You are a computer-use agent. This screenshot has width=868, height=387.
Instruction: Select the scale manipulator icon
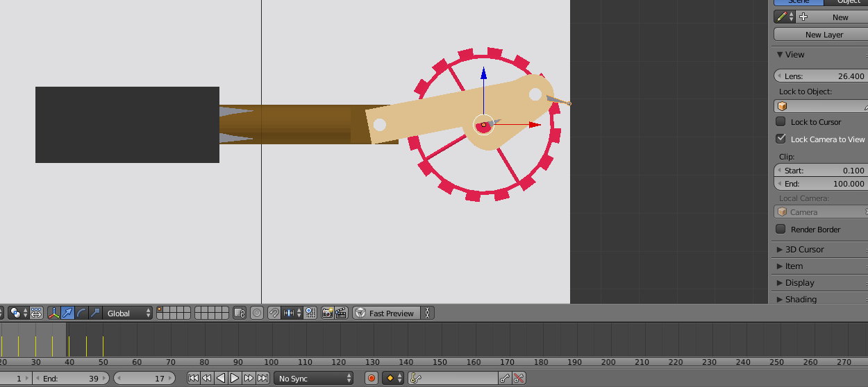pos(95,313)
